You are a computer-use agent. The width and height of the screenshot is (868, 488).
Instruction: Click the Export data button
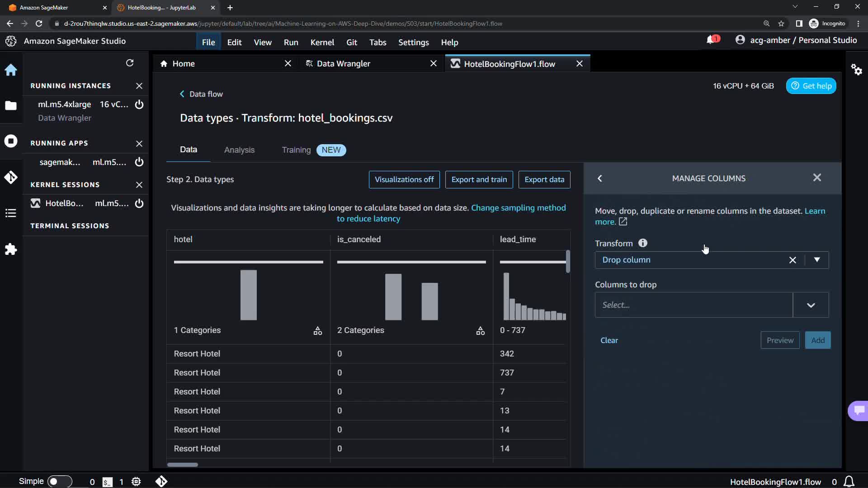[544, 179]
